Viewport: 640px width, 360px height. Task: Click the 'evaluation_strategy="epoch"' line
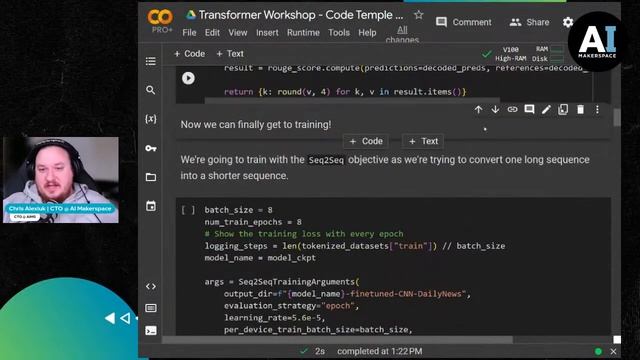pos(291,306)
